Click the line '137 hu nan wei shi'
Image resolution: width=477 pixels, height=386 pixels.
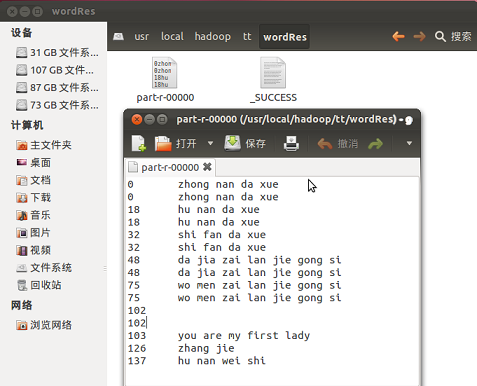coord(197,361)
